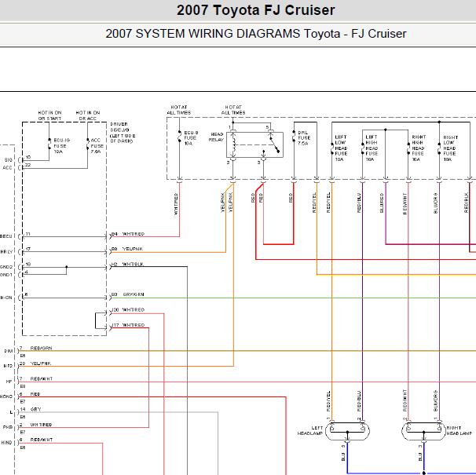Image resolution: width=476 pixels, height=475 pixels.
Task: Click pin number 22 at ACC terminal
Action: (x=28, y=165)
